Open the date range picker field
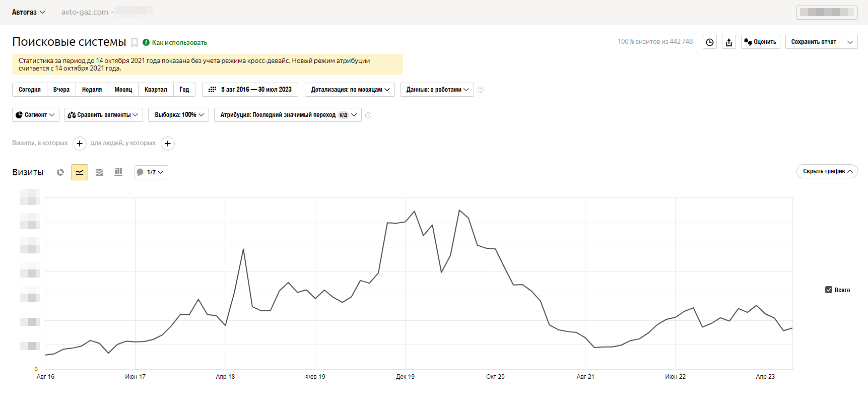868x407 pixels. (250, 90)
